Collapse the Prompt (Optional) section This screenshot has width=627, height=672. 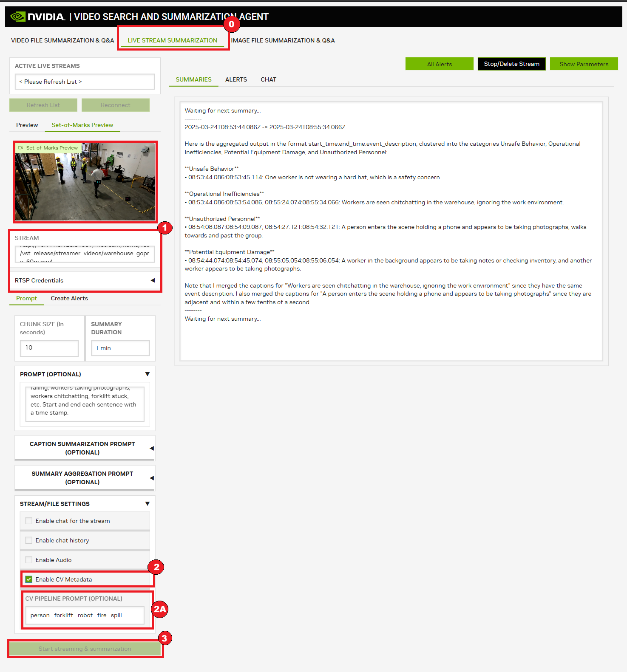point(147,374)
